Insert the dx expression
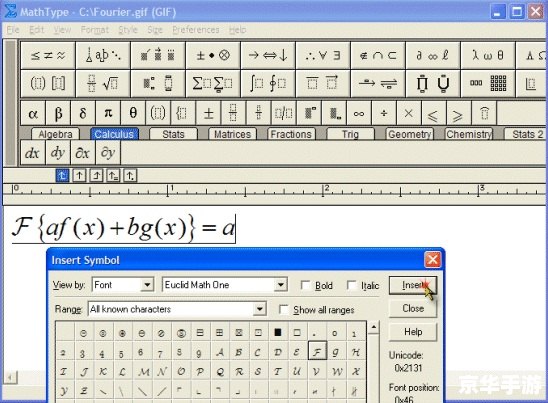The image size is (548, 403). tap(33, 153)
